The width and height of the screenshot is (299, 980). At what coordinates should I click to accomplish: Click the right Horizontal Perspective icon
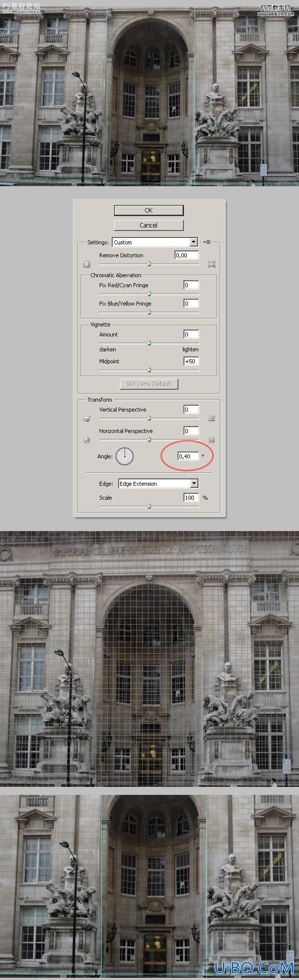211,440
